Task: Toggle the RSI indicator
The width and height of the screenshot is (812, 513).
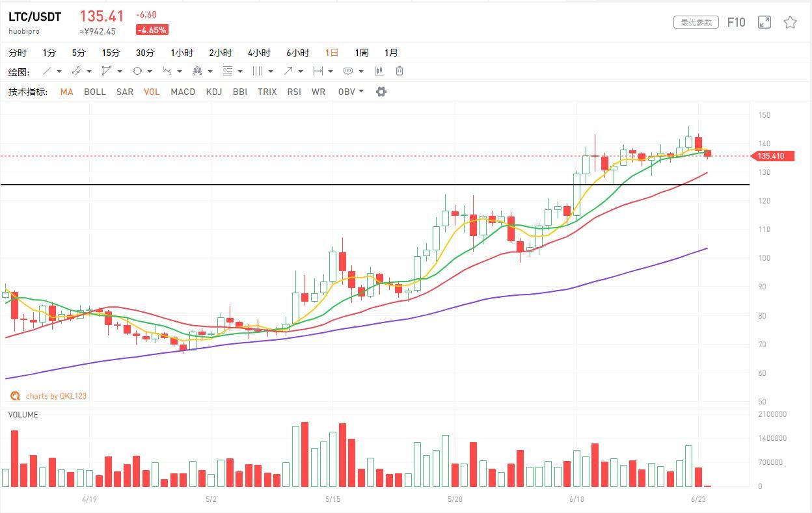Action: tap(294, 92)
